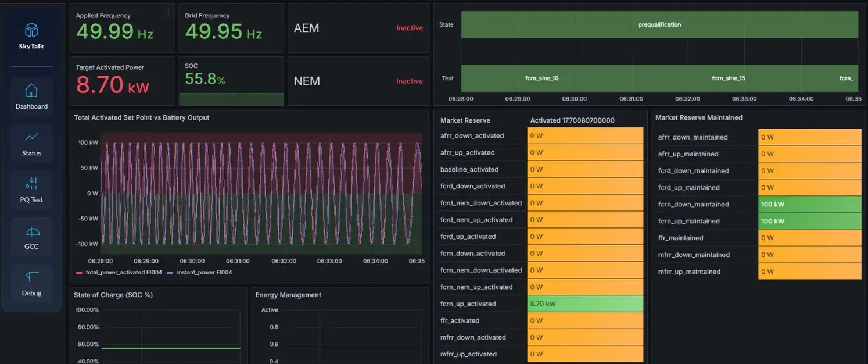Click the Activated 1770080700000 column header
868x364 pixels.
tap(572, 120)
